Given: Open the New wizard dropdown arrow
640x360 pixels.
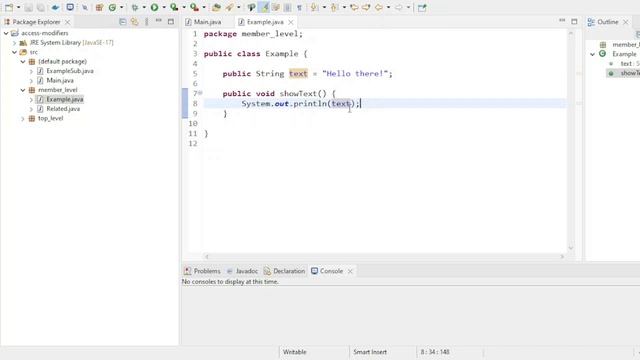Looking at the screenshot, I should (x=18, y=7).
